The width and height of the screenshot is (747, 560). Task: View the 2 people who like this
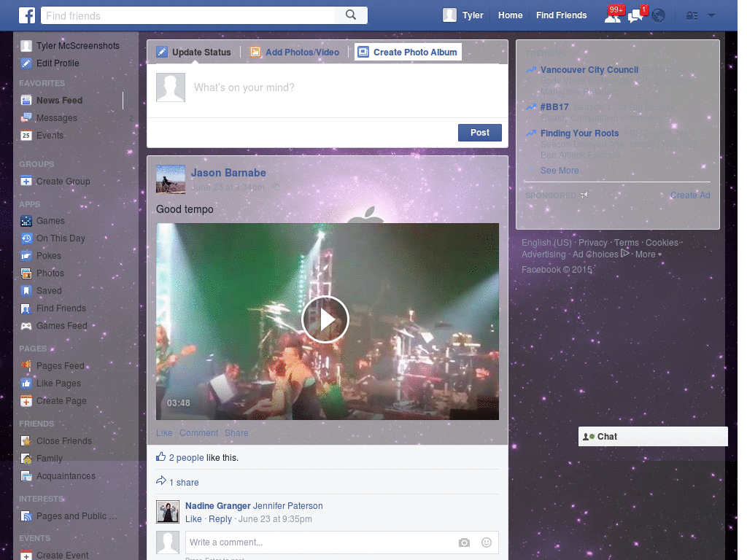pyautogui.click(x=186, y=458)
